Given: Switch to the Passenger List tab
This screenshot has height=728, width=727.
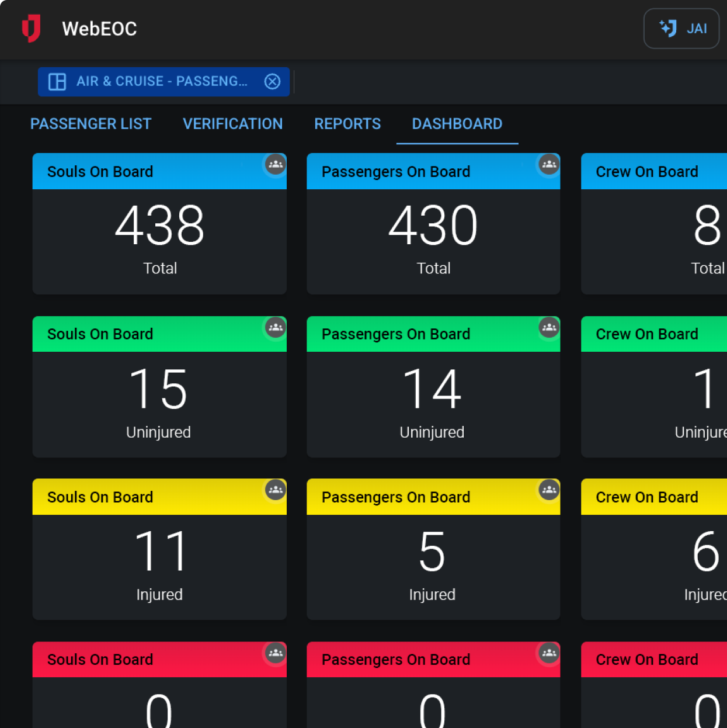Looking at the screenshot, I should [x=91, y=124].
